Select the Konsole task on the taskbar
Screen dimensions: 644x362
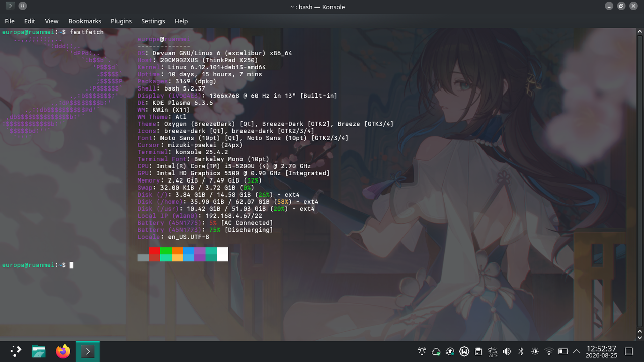(88, 351)
